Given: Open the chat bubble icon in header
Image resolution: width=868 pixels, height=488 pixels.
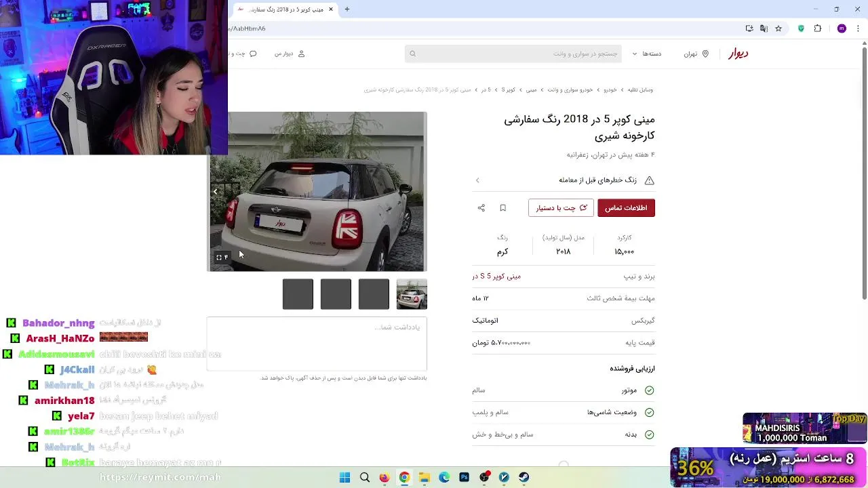Looking at the screenshot, I should pos(253,54).
